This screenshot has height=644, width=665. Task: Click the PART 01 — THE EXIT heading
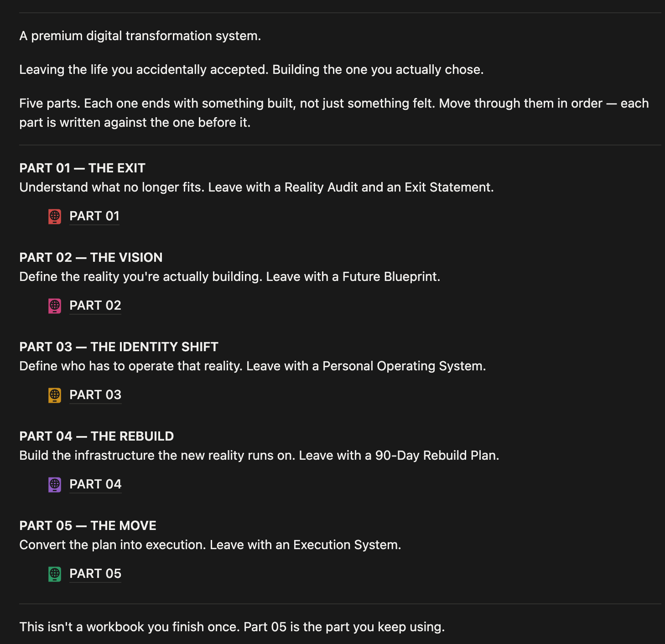click(82, 168)
